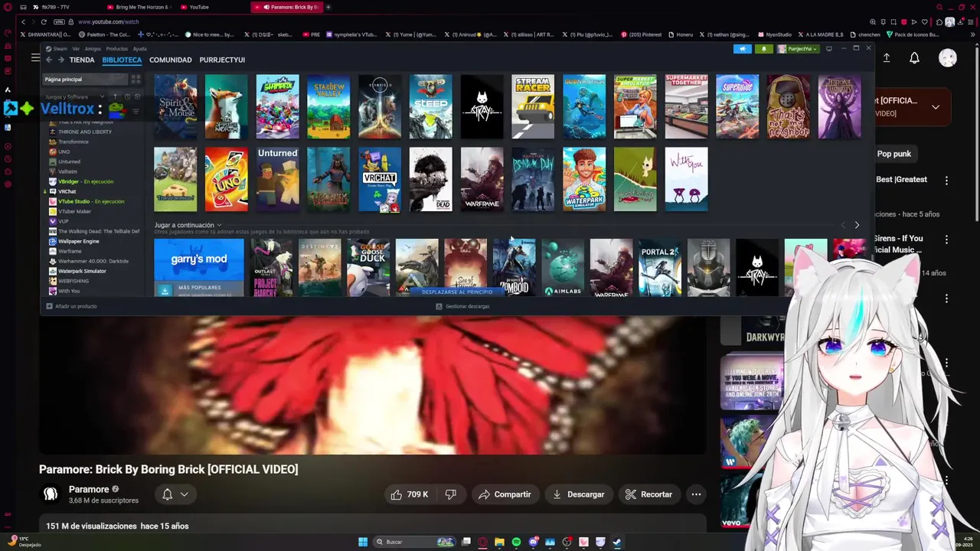Screen dimensions: 980x551
Task: Open the Portal 2 recommended tile
Action: pyautogui.click(x=659, y=267)
